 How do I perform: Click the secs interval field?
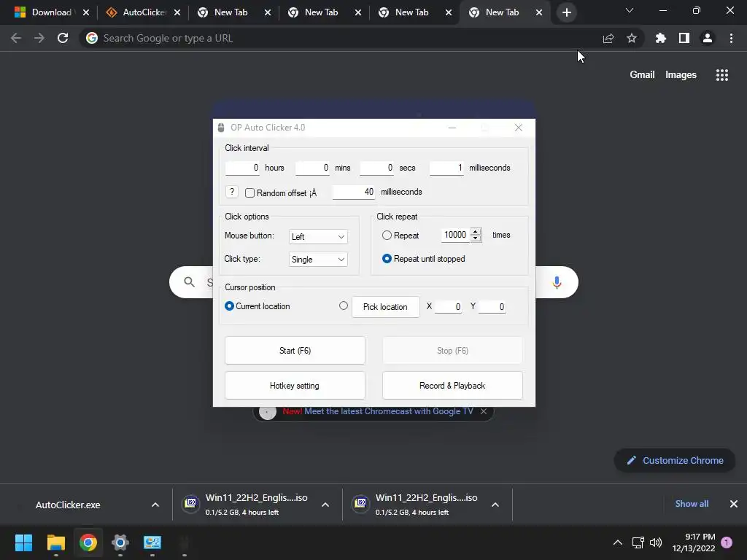[x=377, y=168]
